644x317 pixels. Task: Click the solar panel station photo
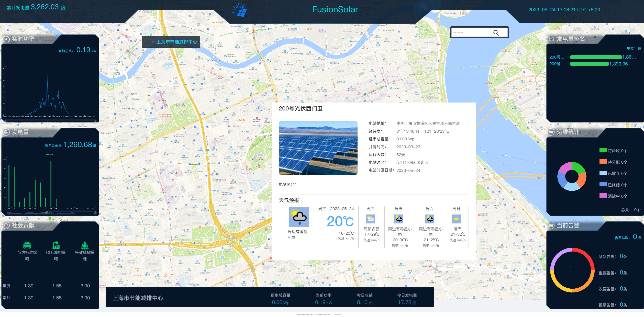click(x=318, y=148)
